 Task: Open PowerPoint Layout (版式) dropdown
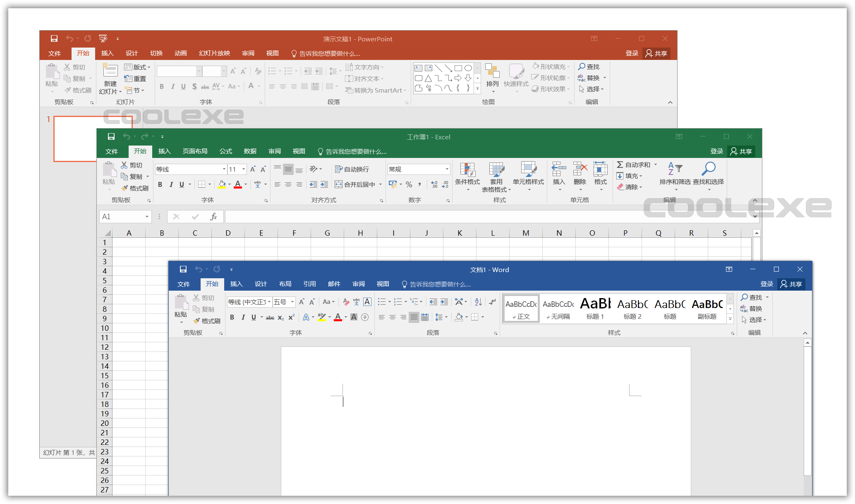138,67
